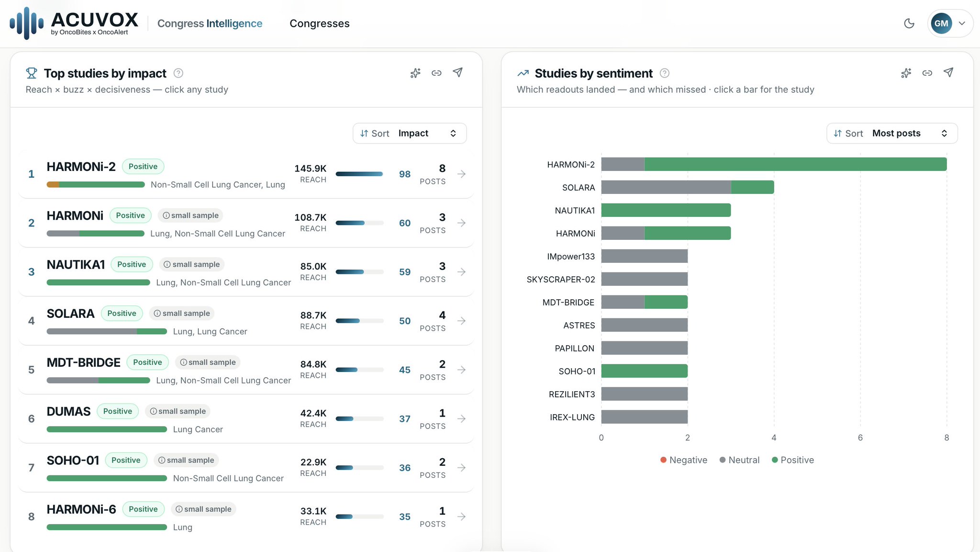Open the DUMAS study title
The image size is (980, 552).
click(68, 411)
